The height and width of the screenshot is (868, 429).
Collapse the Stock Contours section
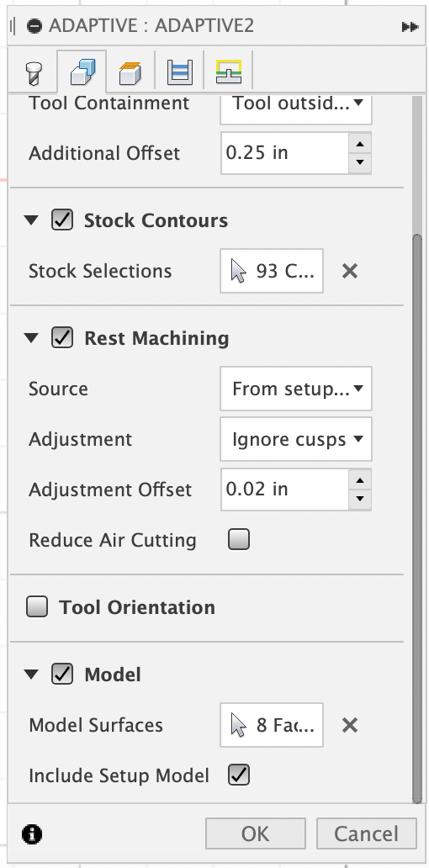[x=32, y=220]
